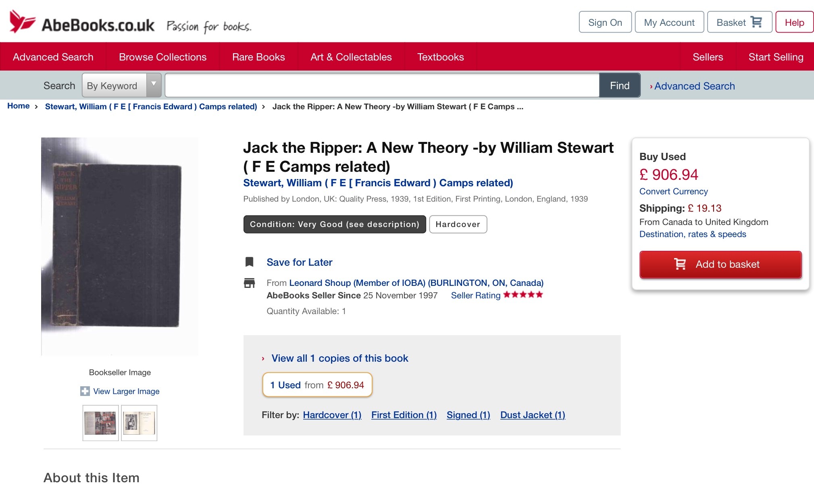Select the first small book thumbnail
The height and width of the screenshot is (504, 814).
[x=100, y=423]
